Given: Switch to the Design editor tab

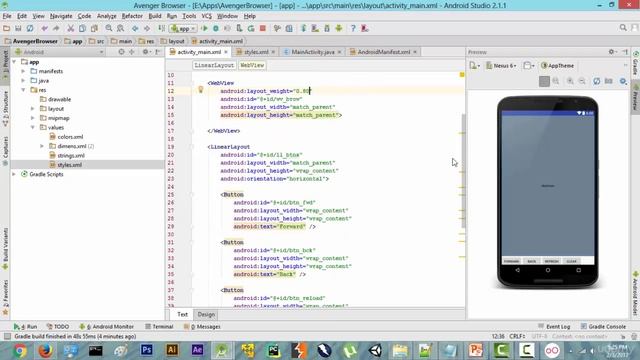Looking at the screenshot, I should 206,314.
